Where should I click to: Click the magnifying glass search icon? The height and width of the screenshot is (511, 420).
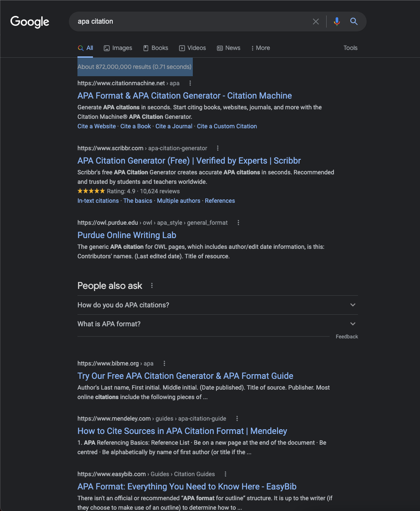(354, 22)
